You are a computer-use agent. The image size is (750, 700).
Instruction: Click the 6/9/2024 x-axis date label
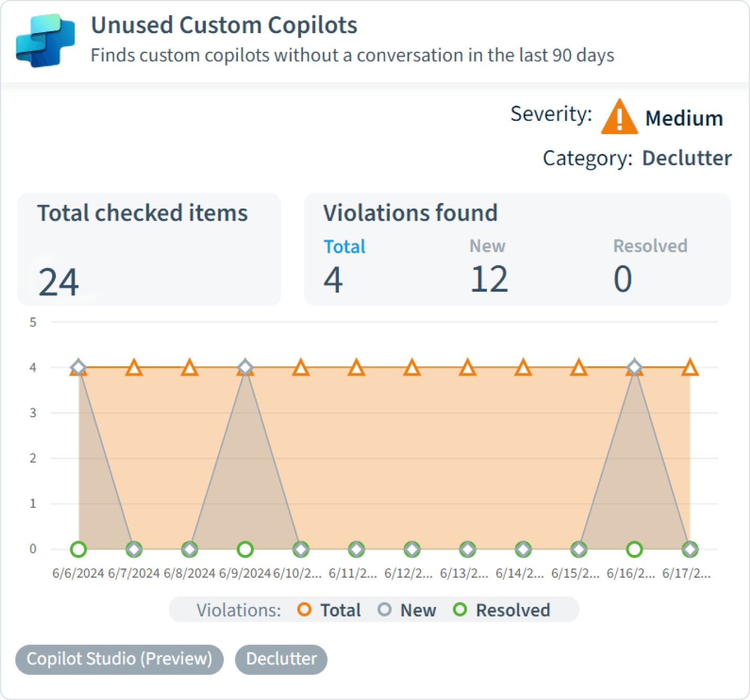coord(245,573)
